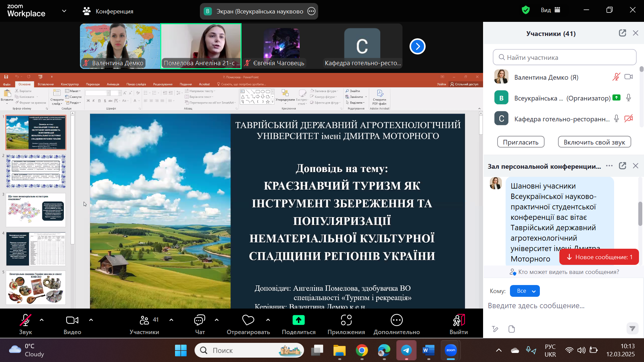Unmute the microphone in Zoom toolbar
The width and height of the screenshot is (644, 362).
(25, 320)
